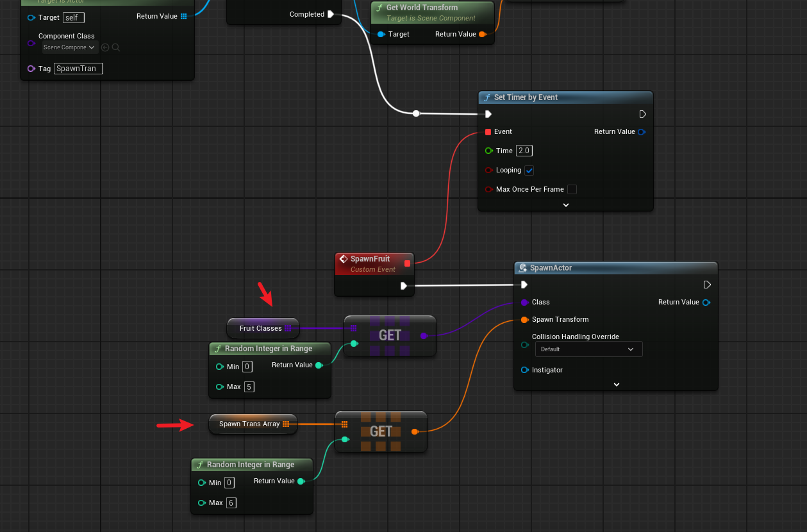This screenshot has width=807, height=532.
Task: Uncheck the Looping checkbox
Action: 529,170
